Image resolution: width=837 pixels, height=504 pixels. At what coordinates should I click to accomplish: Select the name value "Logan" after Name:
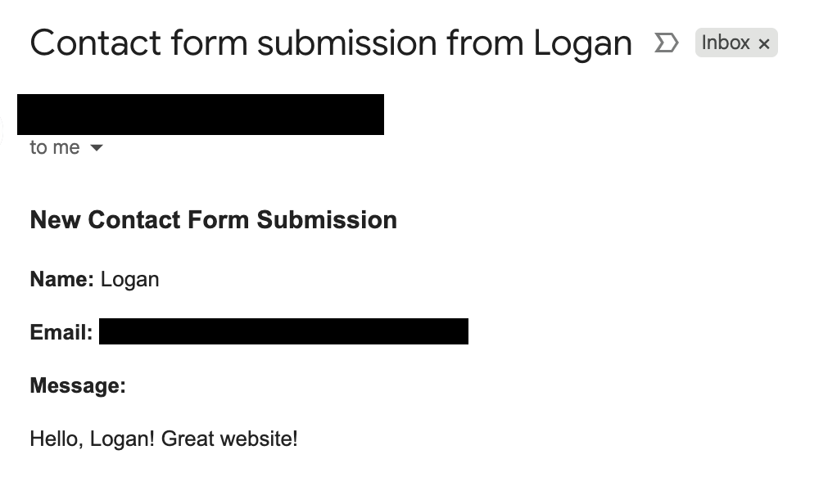129,280
